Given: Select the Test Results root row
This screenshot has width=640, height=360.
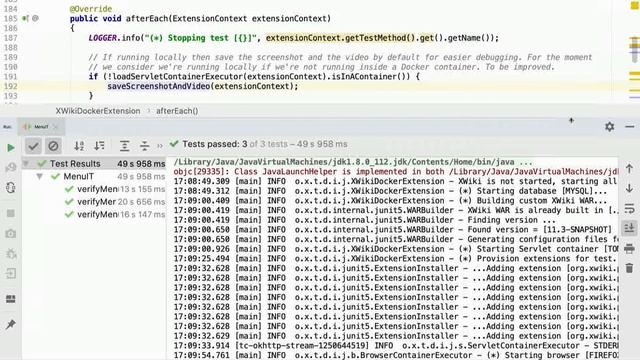Looking at the screenshot, I should [94, 164].
